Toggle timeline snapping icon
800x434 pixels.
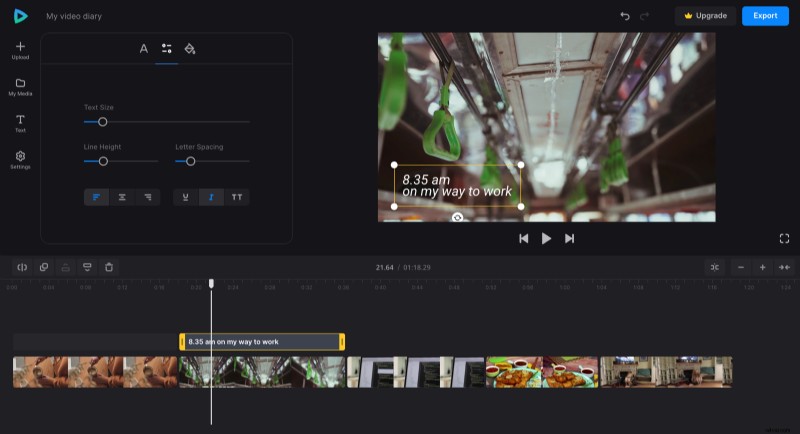(715, 267)
